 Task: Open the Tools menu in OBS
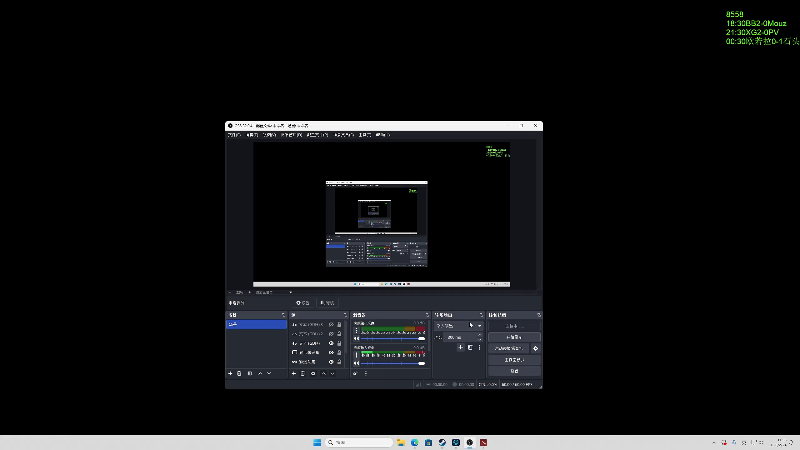click(x=365, y=135)
